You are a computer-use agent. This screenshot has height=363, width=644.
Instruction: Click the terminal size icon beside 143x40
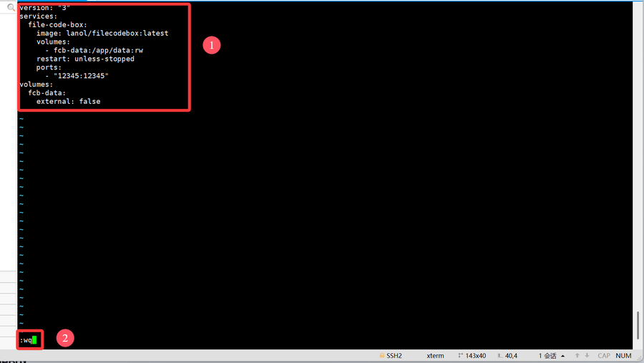pos(459,356)
